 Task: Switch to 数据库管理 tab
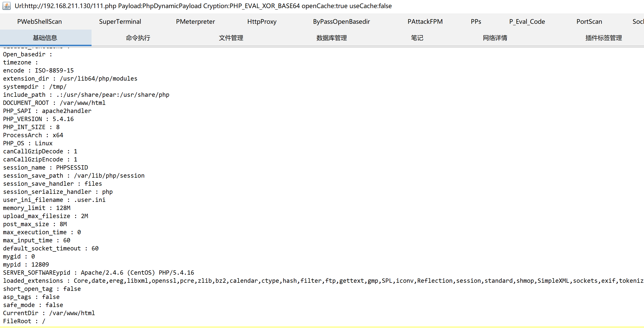[332, 38]
